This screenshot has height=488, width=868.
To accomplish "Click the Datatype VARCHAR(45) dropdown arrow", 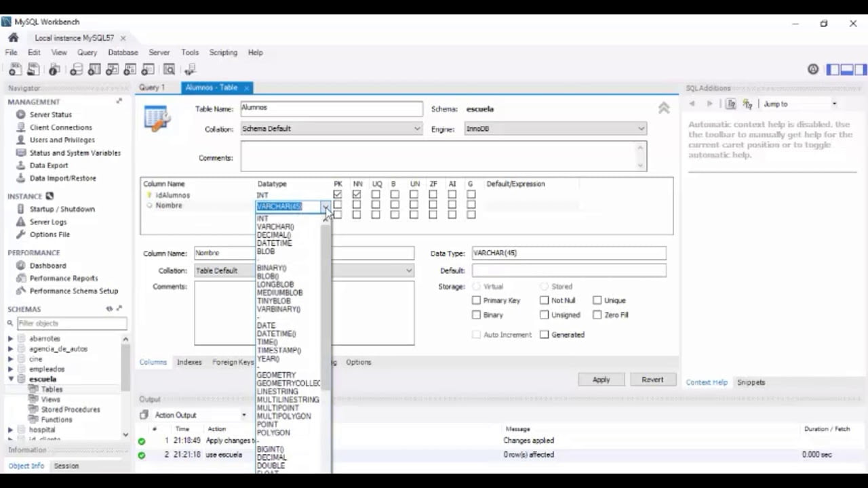I will 326,206.
